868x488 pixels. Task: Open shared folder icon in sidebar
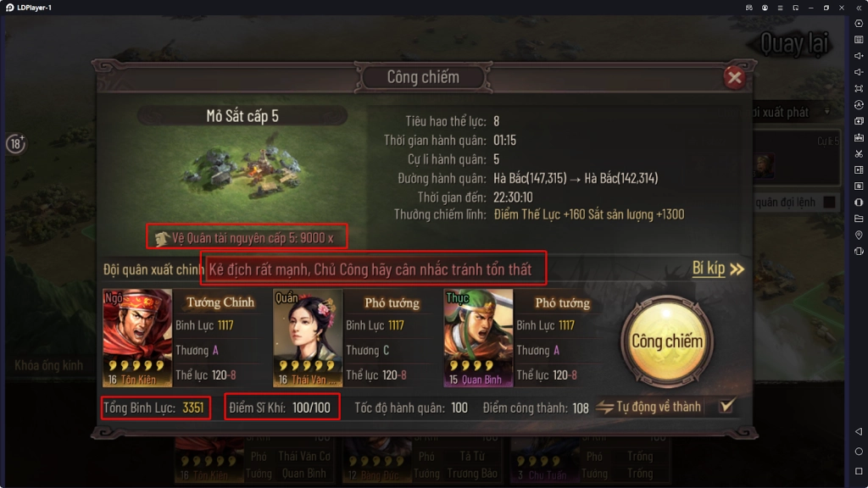pos(859,219)
